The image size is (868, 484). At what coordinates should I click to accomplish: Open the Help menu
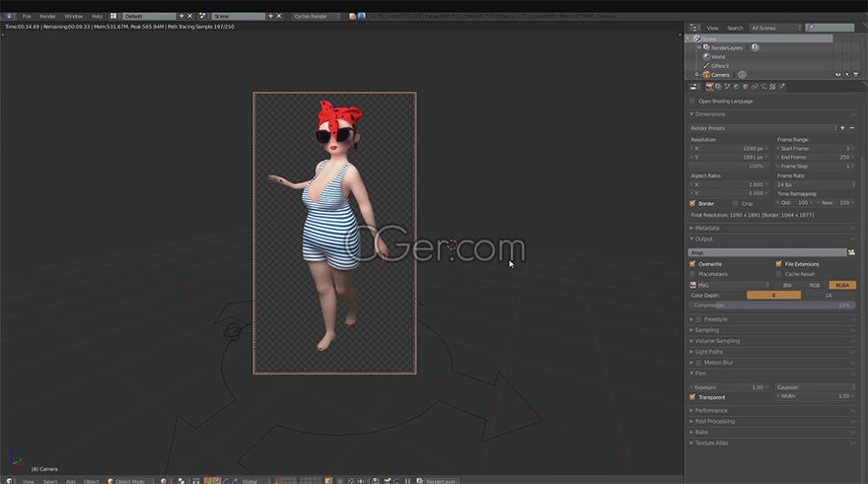click(x=97, y=16)
